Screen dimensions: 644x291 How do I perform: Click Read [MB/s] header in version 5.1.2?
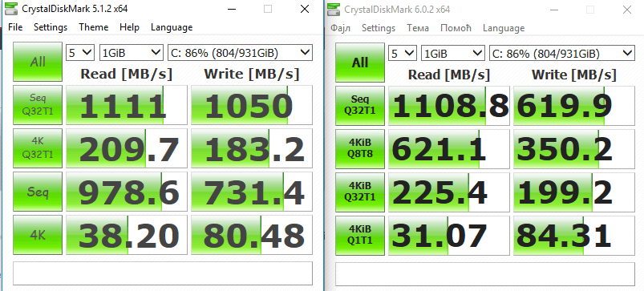[x=127, y=74]
